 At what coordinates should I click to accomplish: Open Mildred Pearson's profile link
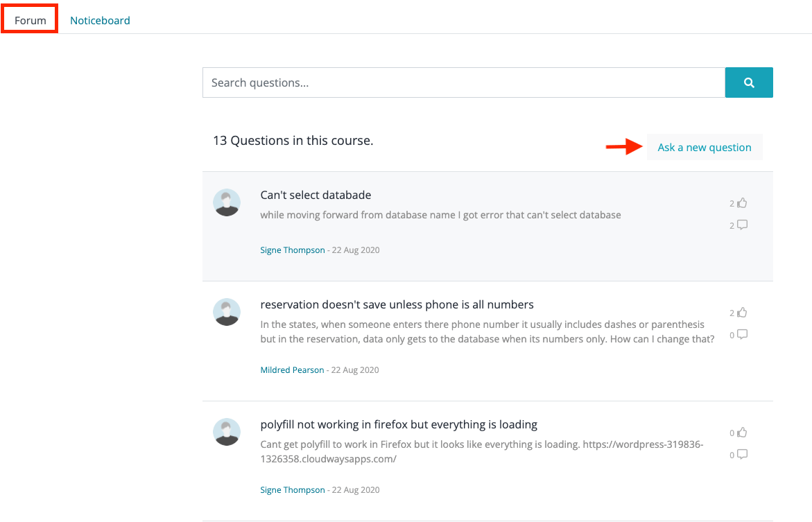click(292, 369)
